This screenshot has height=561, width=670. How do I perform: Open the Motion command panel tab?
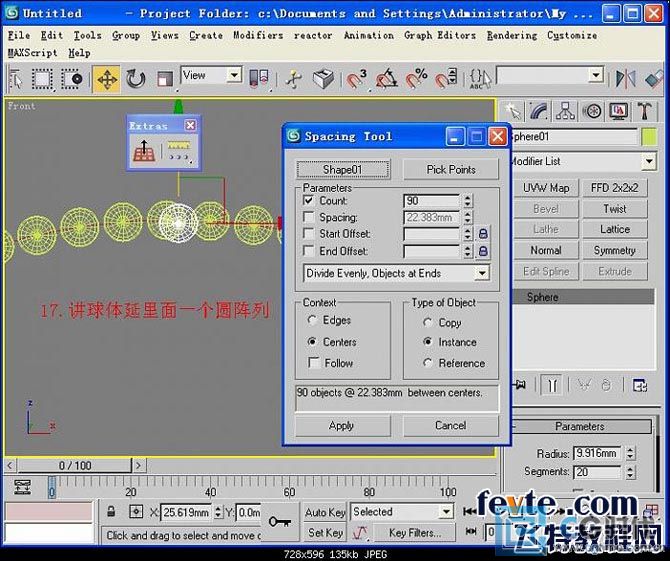tap(592, 112)
